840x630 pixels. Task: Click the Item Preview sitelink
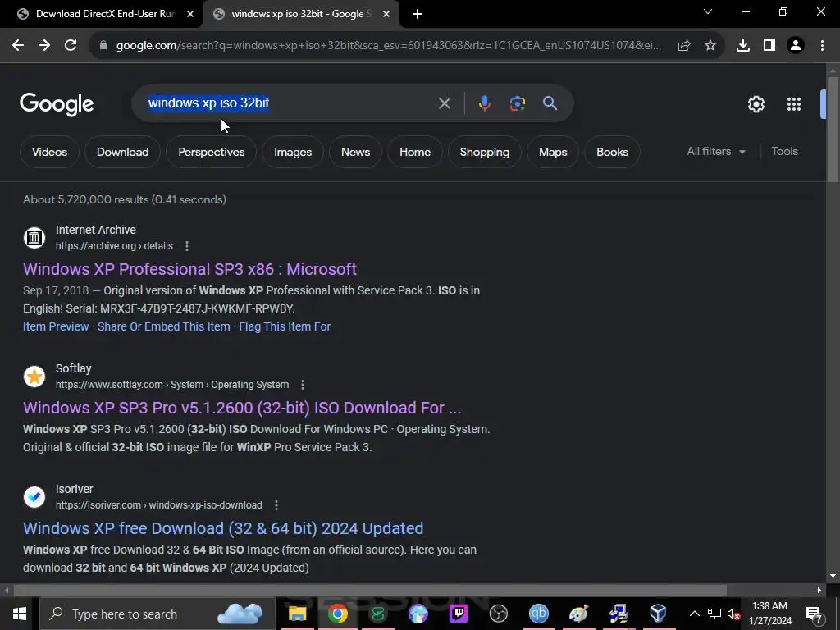point(56,326)
